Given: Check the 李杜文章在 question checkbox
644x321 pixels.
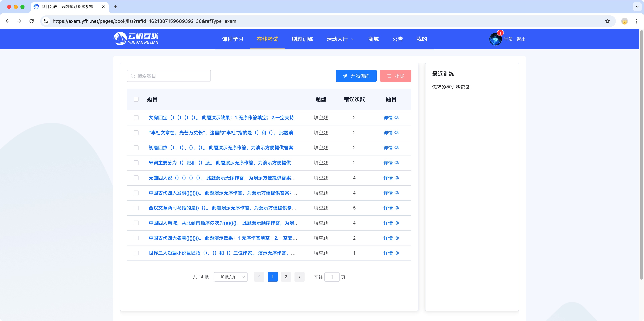Looking at the screenshot, I should point(136,132).
